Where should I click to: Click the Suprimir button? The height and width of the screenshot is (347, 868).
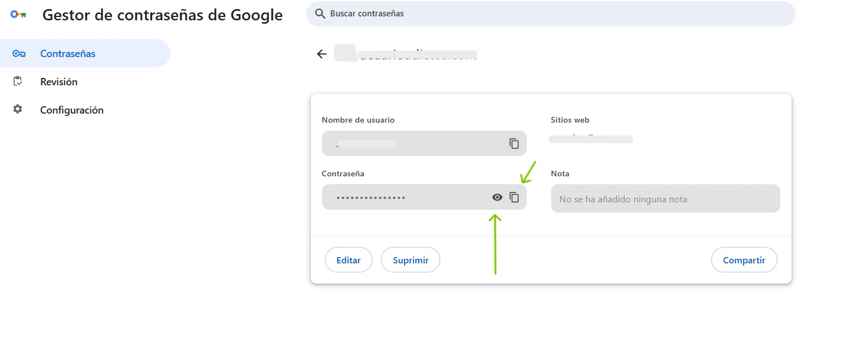point(411,260)
